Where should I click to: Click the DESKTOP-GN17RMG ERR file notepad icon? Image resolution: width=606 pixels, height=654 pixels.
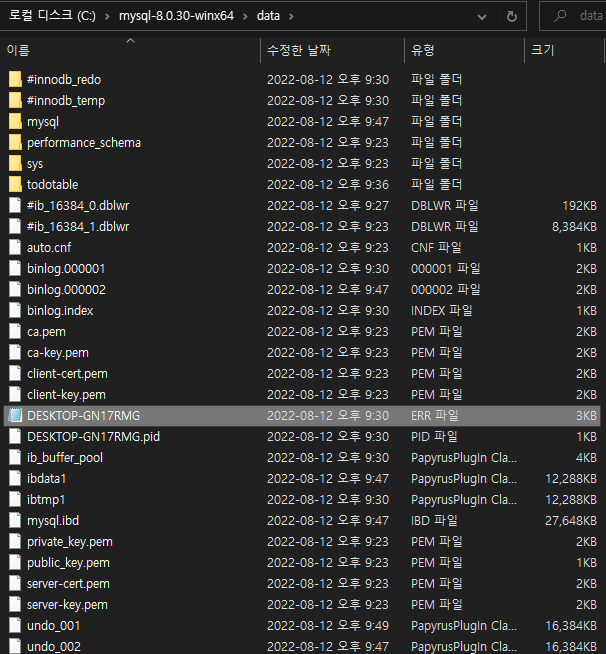pos(15,415)
